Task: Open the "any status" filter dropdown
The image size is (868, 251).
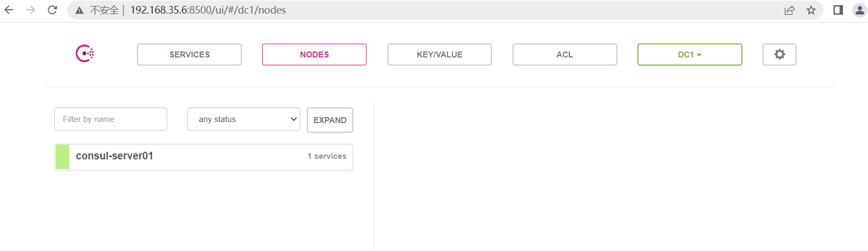Action: coord(244,119)
